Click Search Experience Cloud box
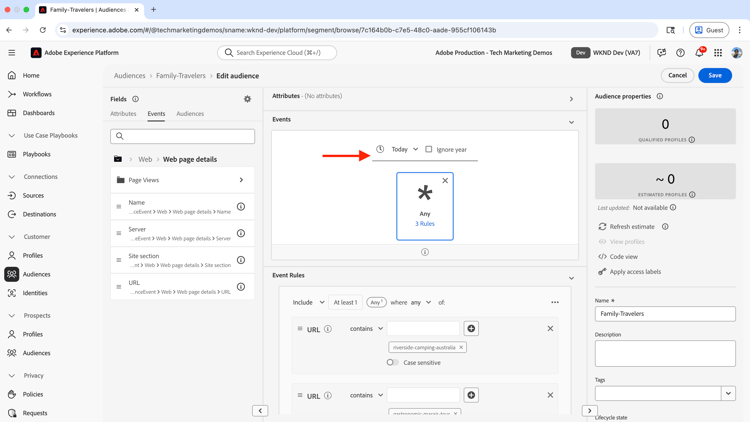Screen dimensions: 750x422 pyautogui.click(x=277, y=53)
